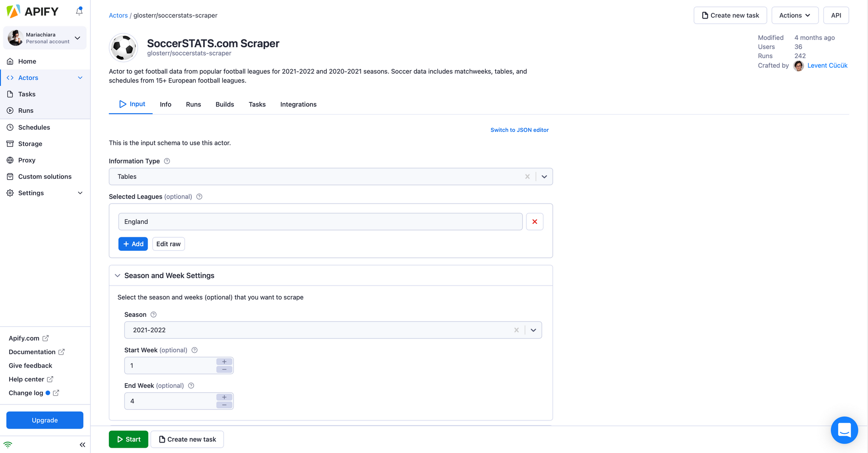Start the SoccerSTATS scraper

[128, 439]
